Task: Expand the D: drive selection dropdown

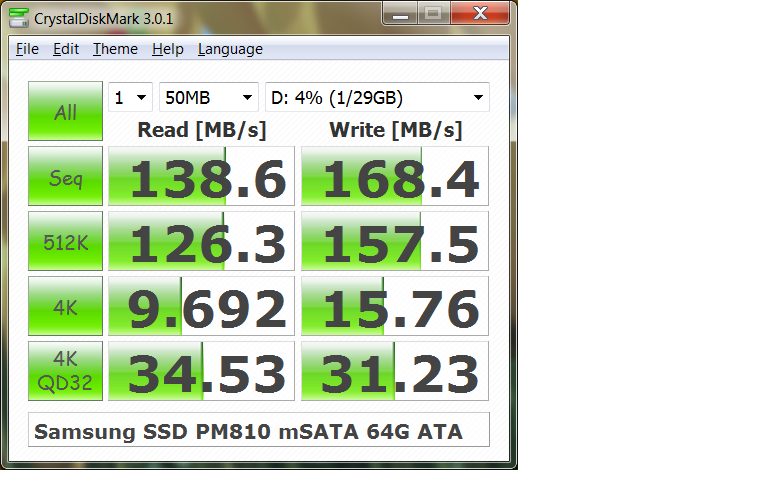Action: [377, 97]
